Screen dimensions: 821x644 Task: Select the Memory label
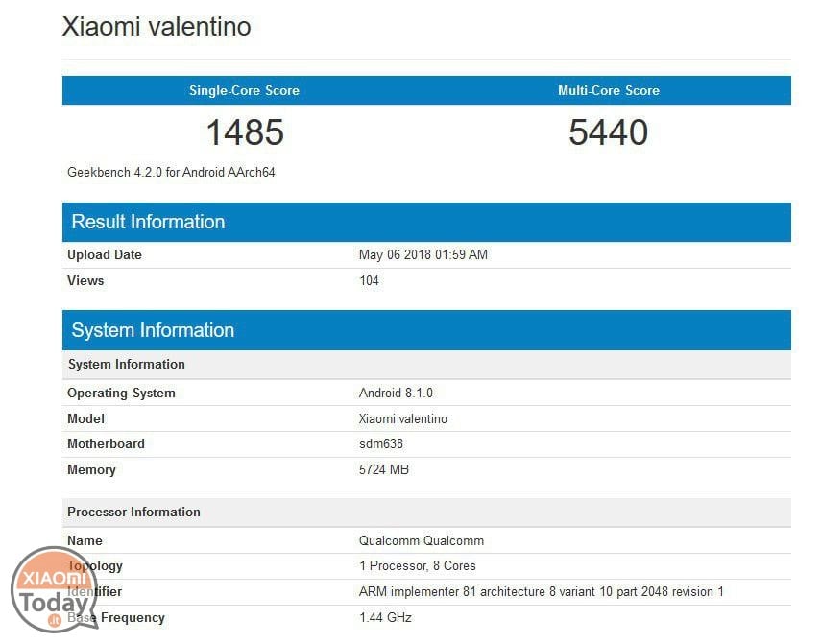tap(91, 470)
